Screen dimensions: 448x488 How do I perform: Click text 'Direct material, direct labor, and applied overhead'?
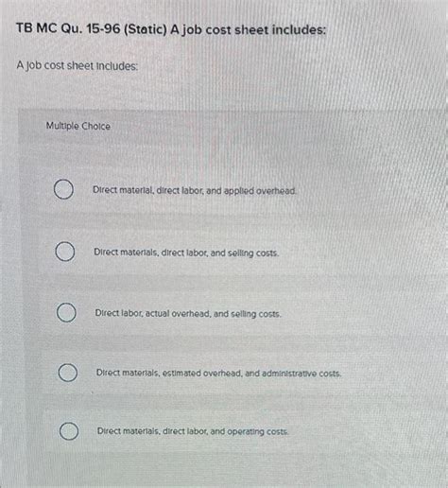point(195,191)
